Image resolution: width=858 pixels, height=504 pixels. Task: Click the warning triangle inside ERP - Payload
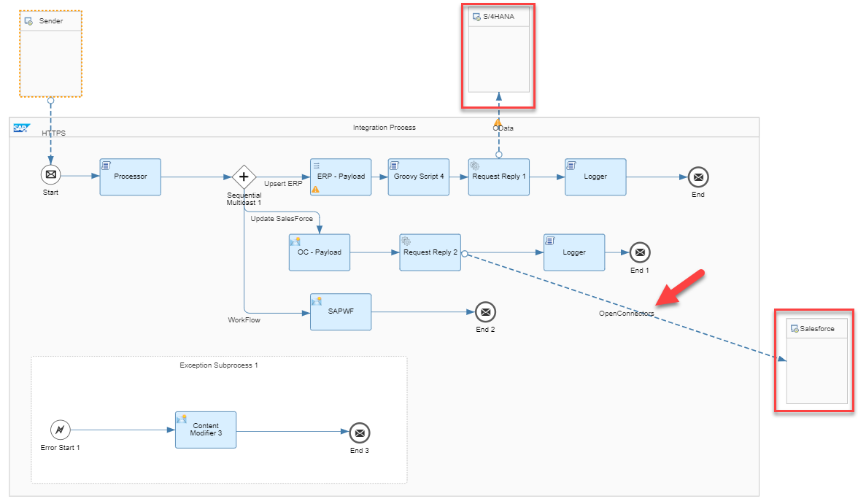[x=314, y=189]
